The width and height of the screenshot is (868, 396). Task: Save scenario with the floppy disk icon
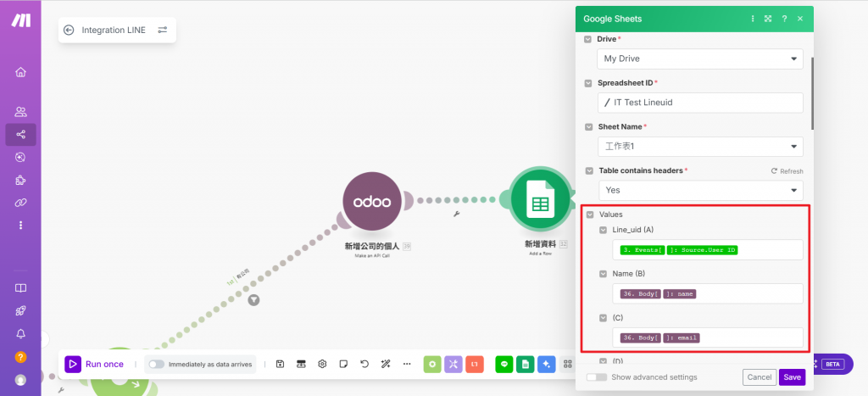(280, 364)
